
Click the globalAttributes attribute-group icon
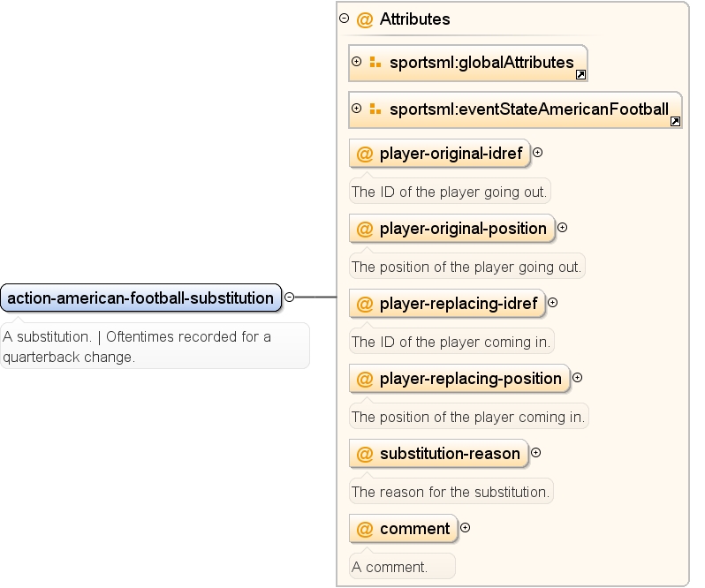click(x=375, y=62)
